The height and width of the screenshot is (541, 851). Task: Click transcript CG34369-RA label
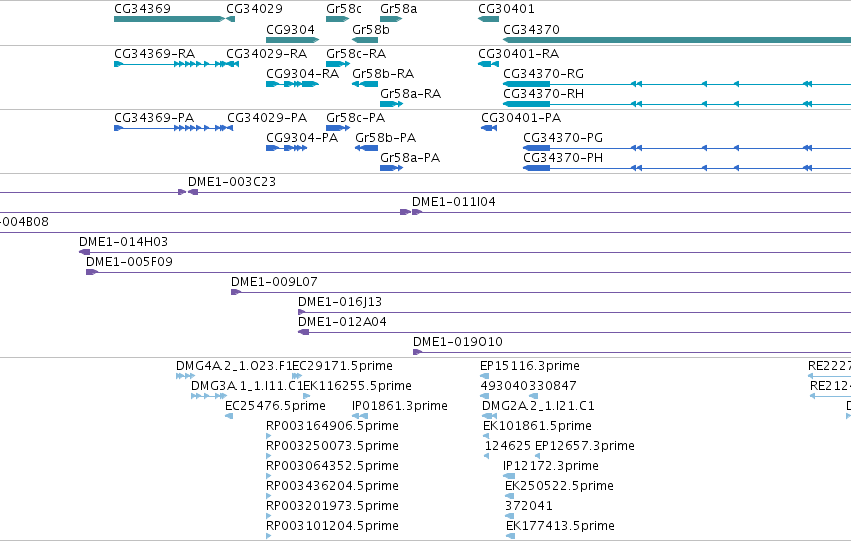coord(154,54)
